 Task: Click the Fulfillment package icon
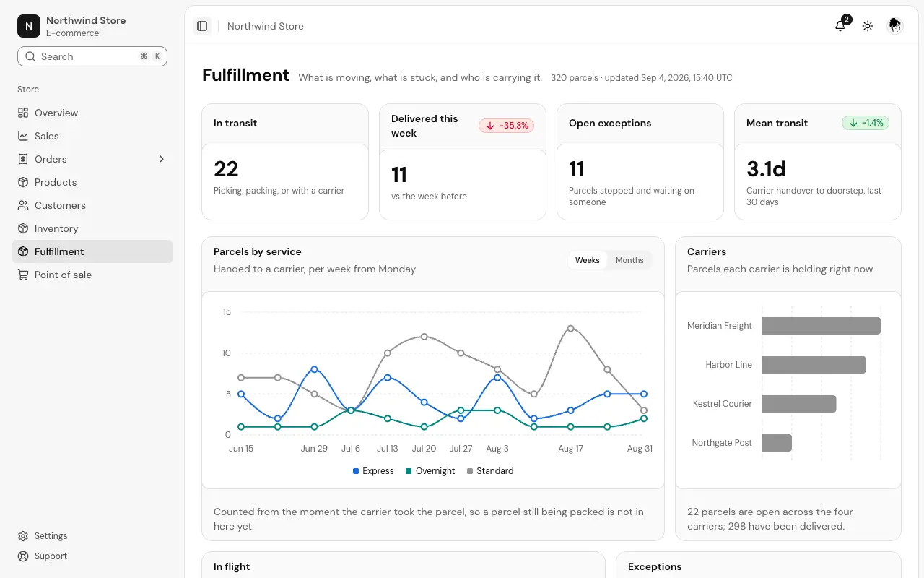click(23, 251)
